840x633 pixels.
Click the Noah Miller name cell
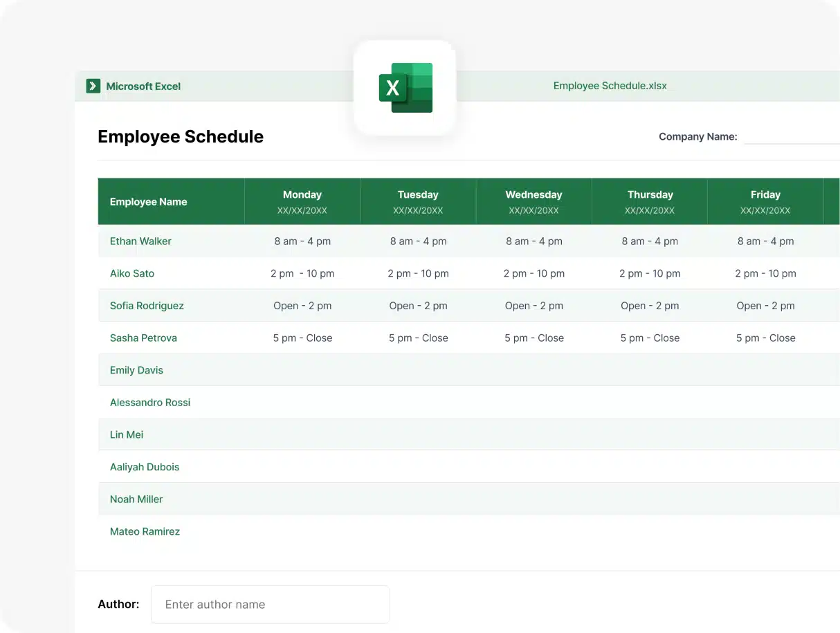[136, 499]
